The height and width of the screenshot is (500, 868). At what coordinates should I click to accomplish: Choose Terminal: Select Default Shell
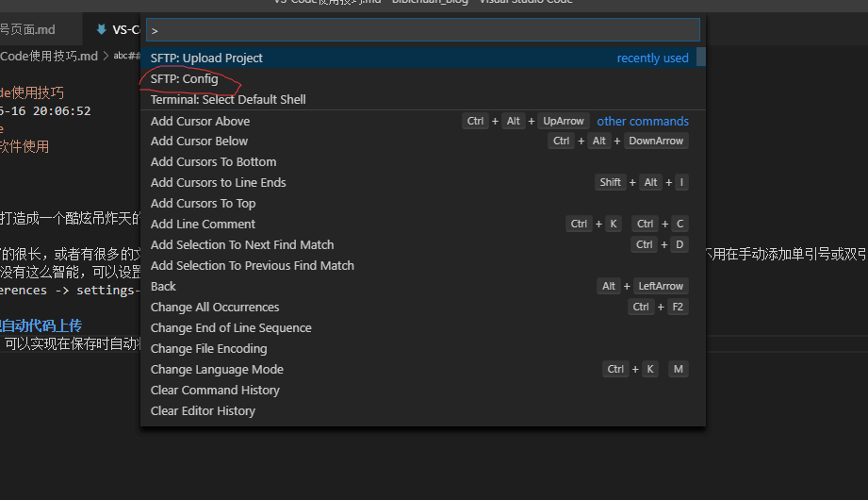point(228,100)
